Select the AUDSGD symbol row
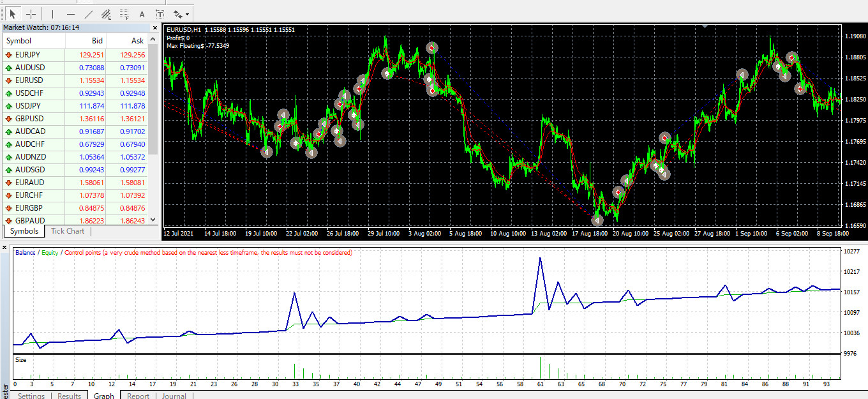The width and height of the screenshot is (868, 399). point(75,170)
